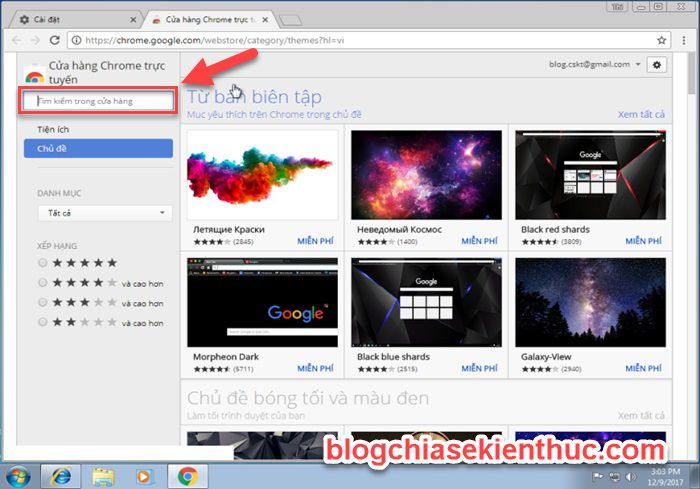
Task: Select the 4 stars và cao hơn filter
Action: [42, 282]
